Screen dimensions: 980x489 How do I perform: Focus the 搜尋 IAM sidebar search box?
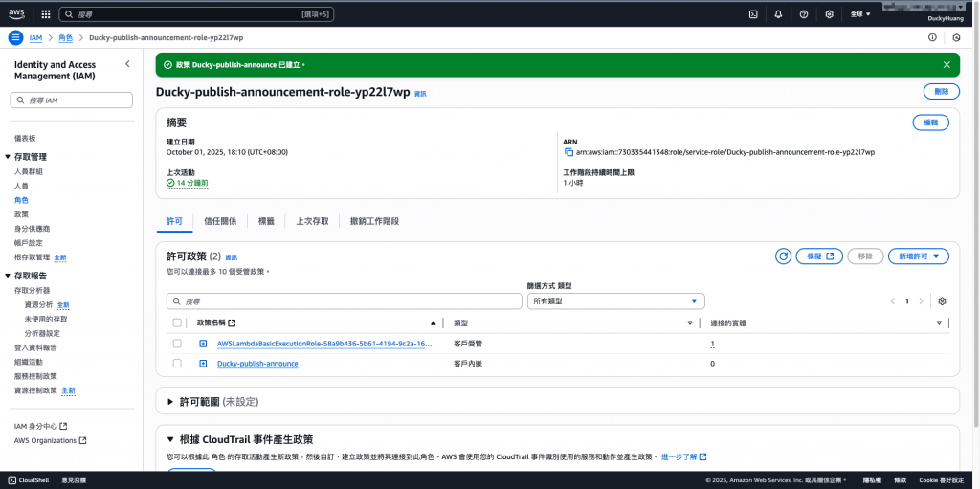click(x=71, y=100)
